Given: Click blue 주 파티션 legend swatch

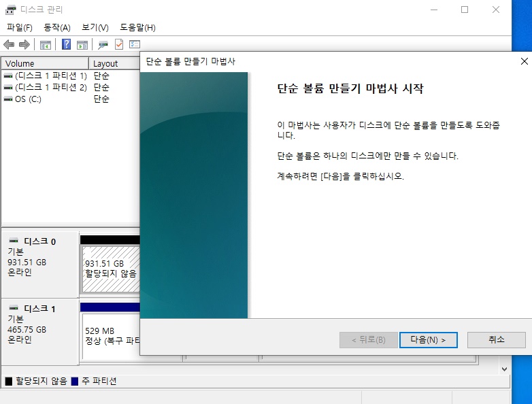Looking at the screenshot, I should pos(75,382).
